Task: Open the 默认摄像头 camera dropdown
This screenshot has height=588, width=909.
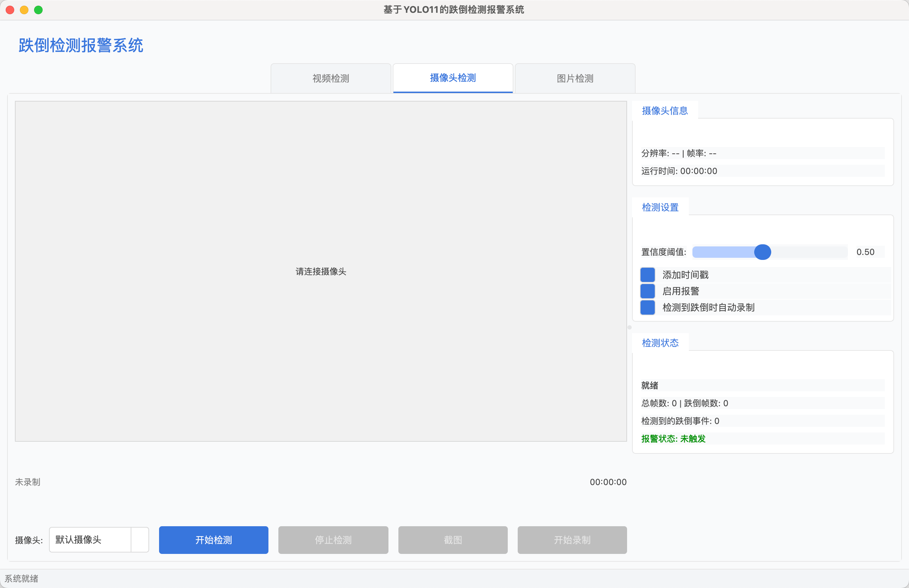Action: (91, 539)
